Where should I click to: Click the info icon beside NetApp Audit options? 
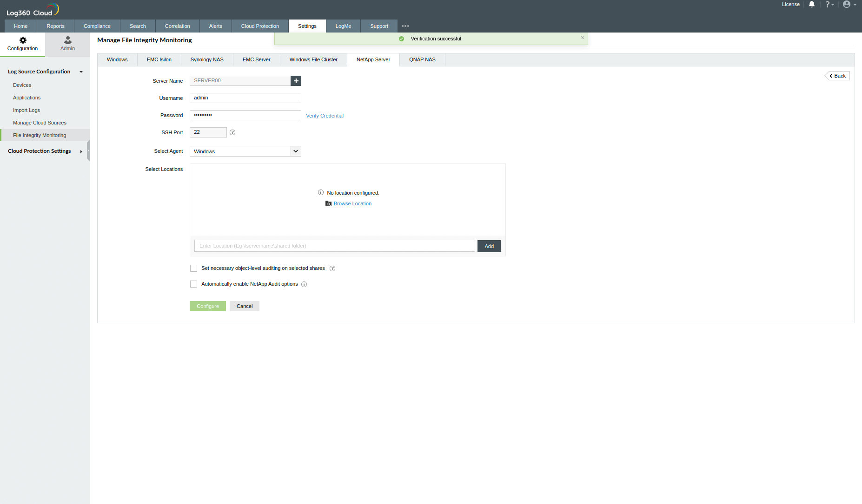[x=304, y=284]
